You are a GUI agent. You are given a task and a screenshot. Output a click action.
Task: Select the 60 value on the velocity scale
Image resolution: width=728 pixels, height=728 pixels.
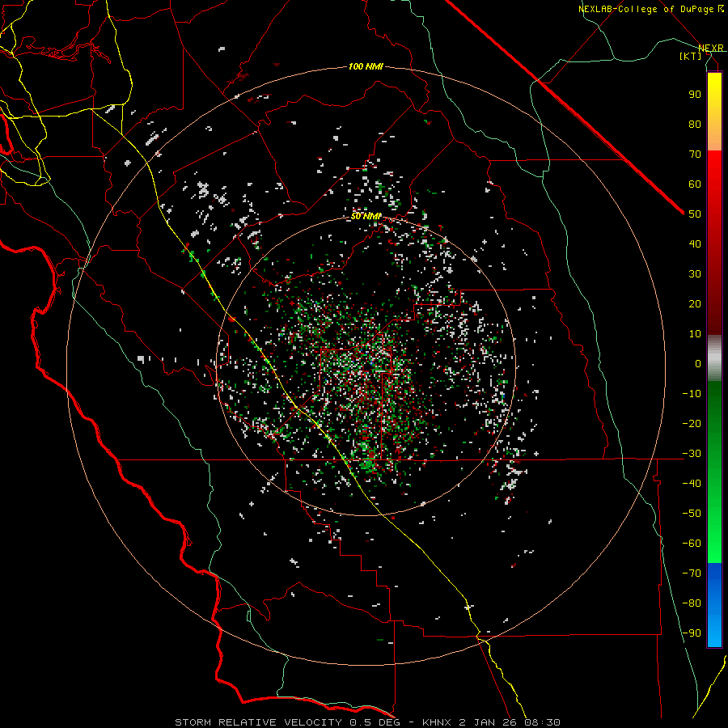[x=695, y=184]
